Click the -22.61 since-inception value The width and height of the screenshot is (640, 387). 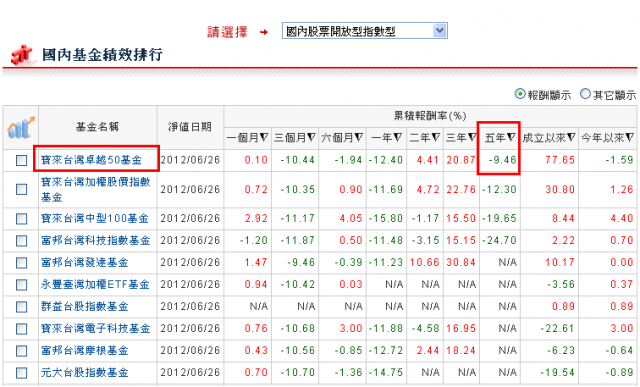pos(558,329)
